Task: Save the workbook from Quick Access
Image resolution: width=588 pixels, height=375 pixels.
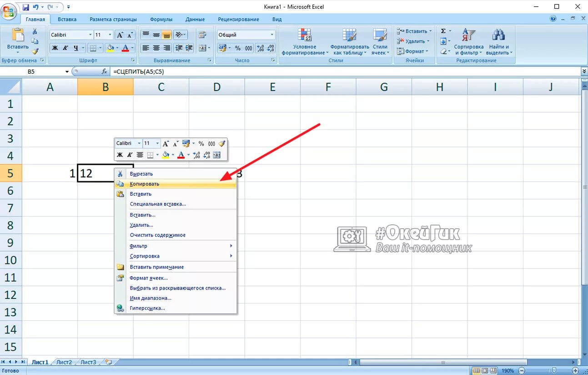Action: point(26,7)
